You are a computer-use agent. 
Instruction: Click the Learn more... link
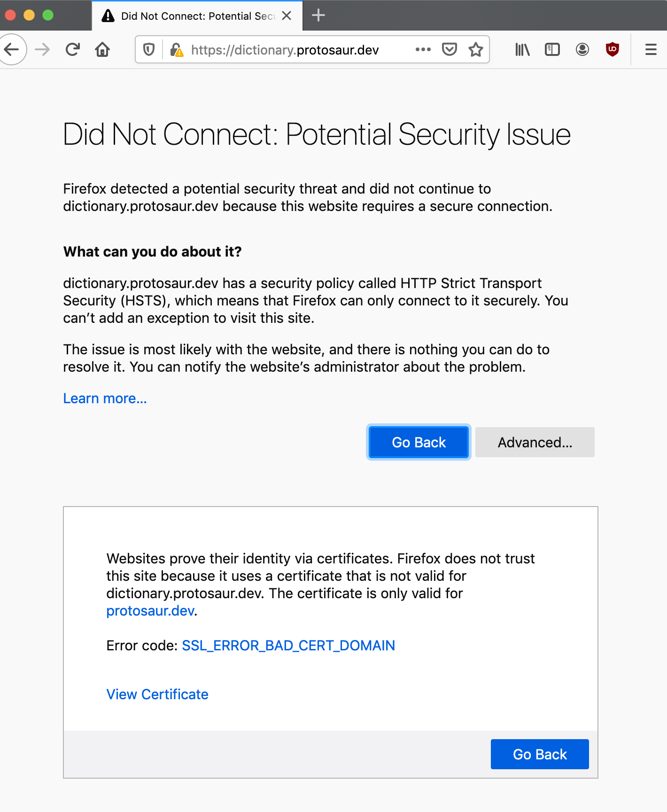(105, 398)
